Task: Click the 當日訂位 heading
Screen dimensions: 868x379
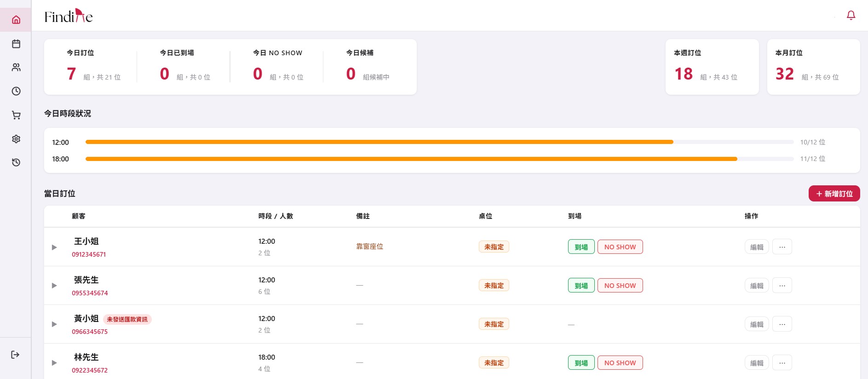Action: click(60, 194)
